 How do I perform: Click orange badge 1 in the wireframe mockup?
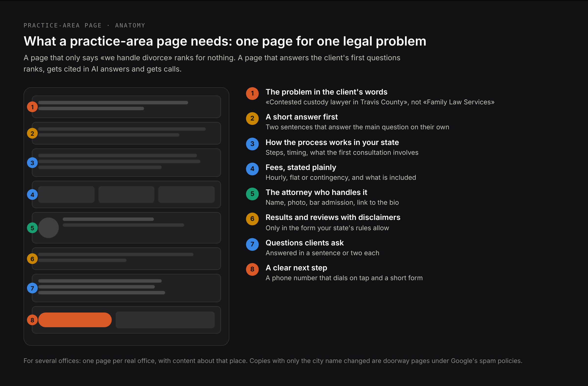click(32, 107)
